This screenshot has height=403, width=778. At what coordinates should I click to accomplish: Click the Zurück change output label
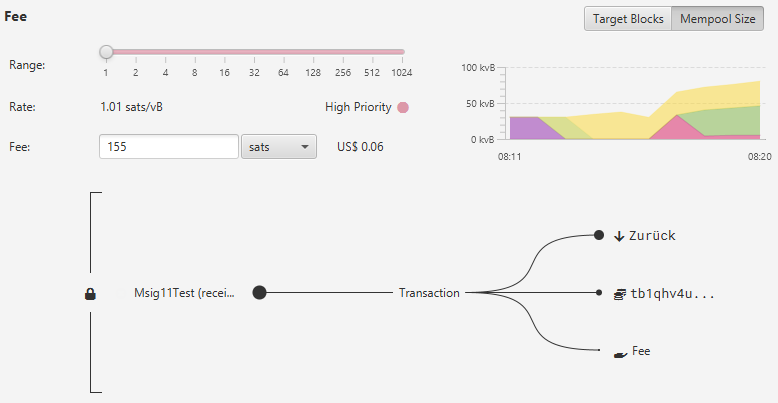tap(652, 235)
